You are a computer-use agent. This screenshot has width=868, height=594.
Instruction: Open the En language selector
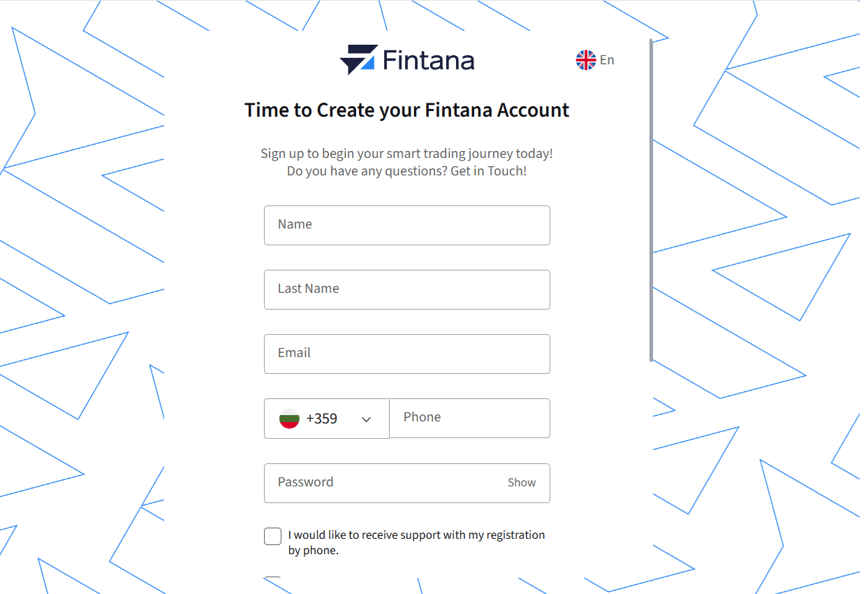coord(595,60)
